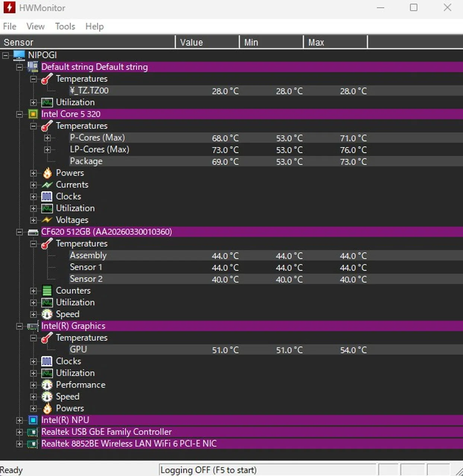Expand the Voltages section
This screenshot has width=463, height=476.
pos(33,220)
